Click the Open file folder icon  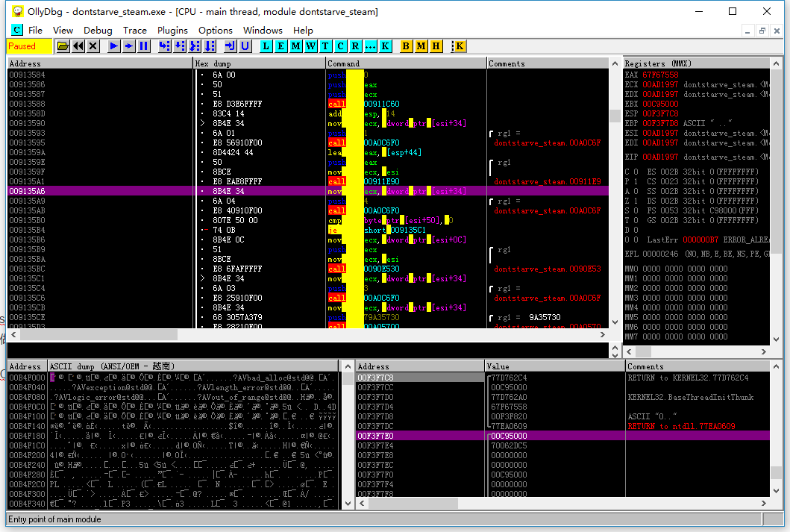pyautogui.click(x=63, y=46)
